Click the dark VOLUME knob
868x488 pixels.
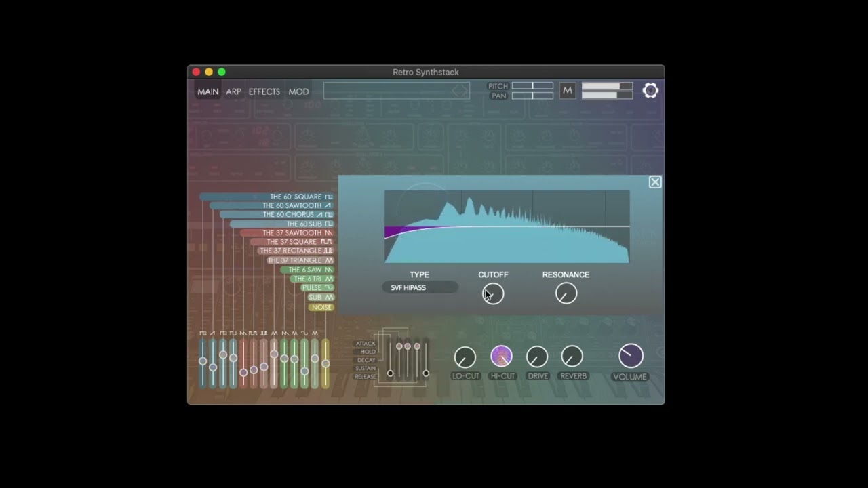click(631, 356)
